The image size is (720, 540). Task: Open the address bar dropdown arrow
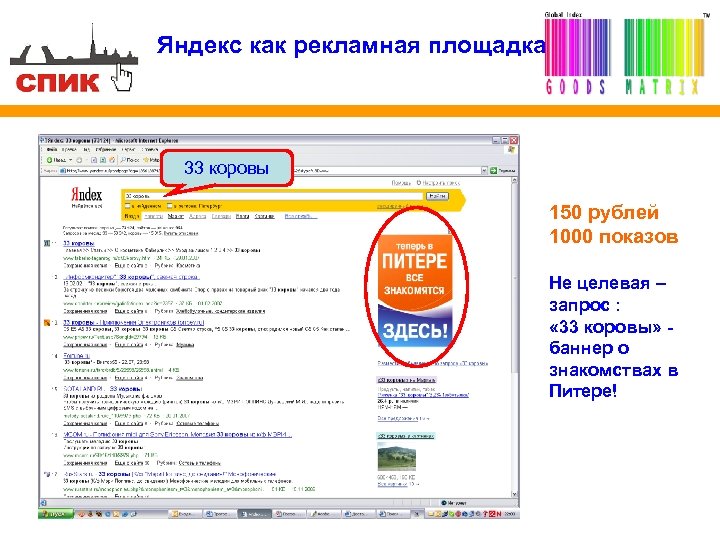[x=484, y=170]
